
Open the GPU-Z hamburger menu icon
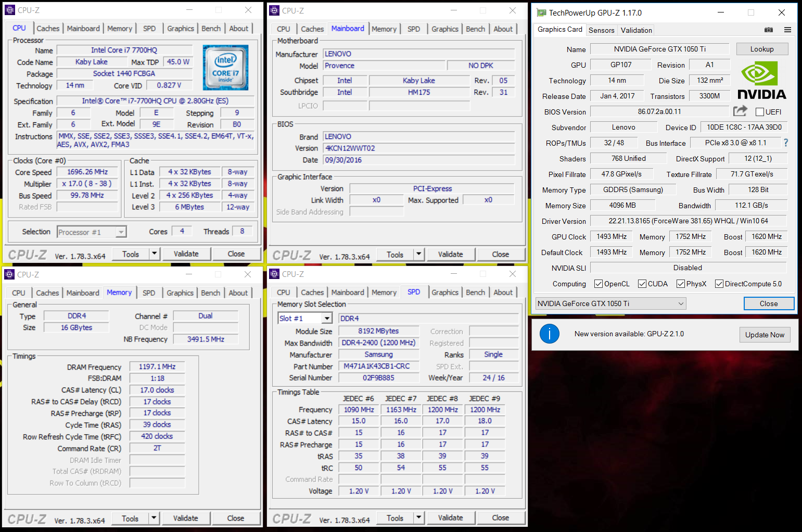(787, 30)
